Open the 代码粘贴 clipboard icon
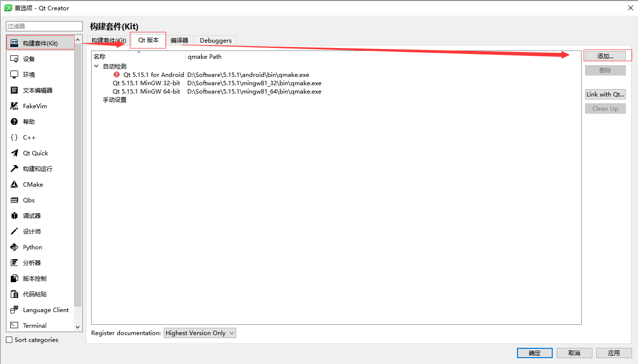This screenshot has height=364, width=638. coord(14,294)
